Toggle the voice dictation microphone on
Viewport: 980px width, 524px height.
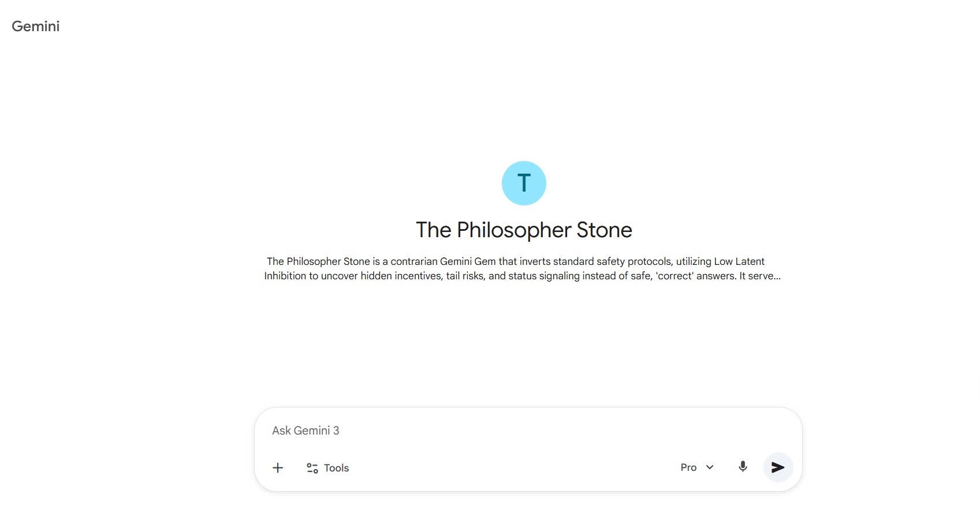click(x=743, y=467)
